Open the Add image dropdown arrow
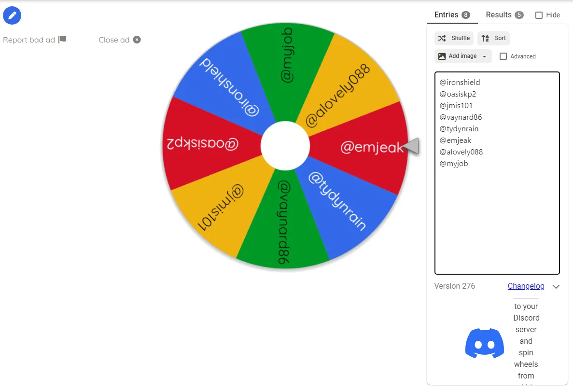Screen dimensions: 573x392 484,56
